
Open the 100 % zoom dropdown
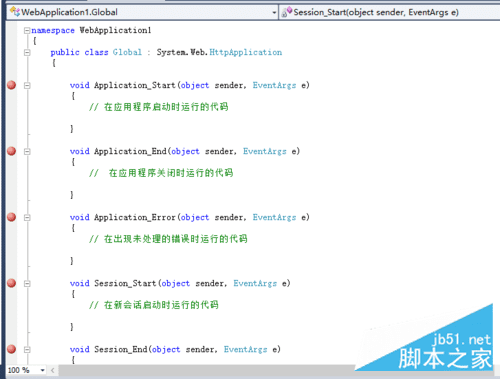[42, 370]
